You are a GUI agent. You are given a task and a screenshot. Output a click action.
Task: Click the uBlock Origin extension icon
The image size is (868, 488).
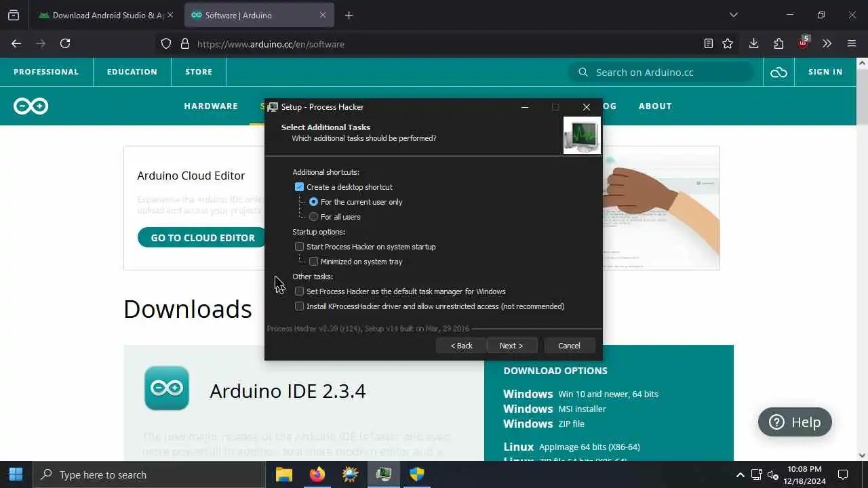tap(803, 43)
